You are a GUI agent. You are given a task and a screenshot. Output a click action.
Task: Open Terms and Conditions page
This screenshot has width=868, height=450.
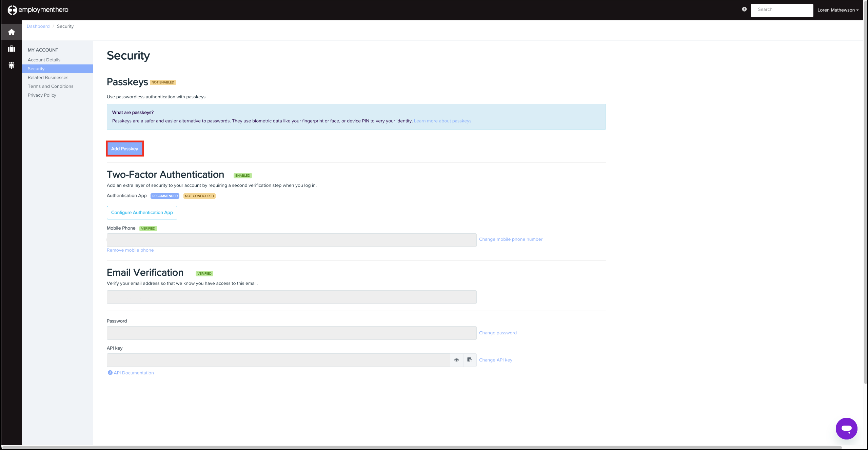click(51, 86)
